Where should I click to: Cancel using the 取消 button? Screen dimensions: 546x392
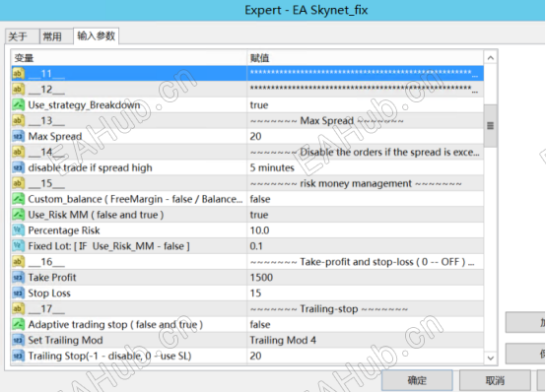coord(495,380)
